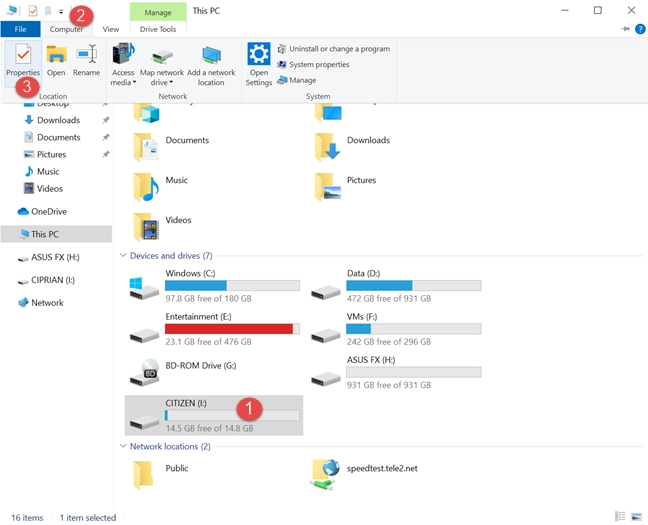
Task: Click the Downloads folder icon in main pane
Action: click(327, 147)
